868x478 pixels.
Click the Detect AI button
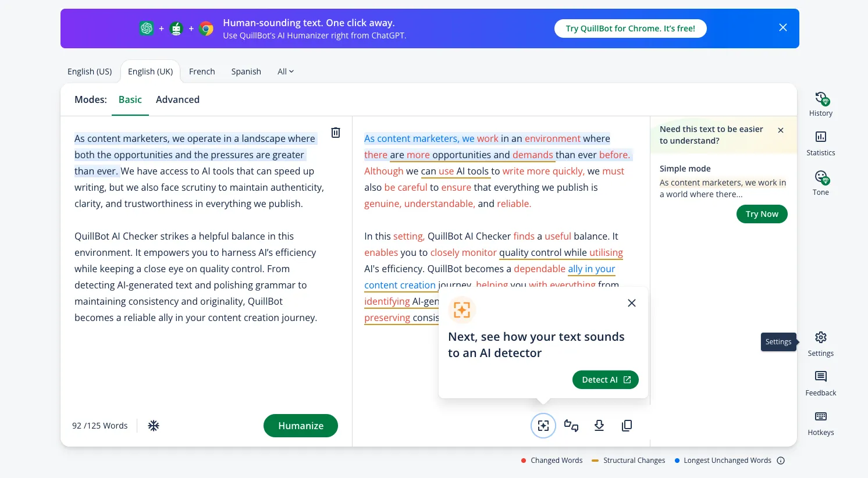606,380
